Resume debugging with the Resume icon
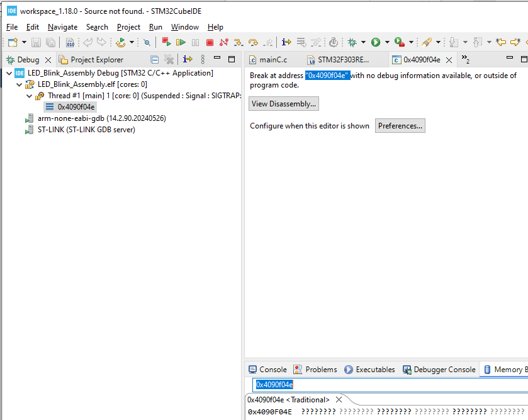Viewport: 528px width, 420px height. pos(181,42)
